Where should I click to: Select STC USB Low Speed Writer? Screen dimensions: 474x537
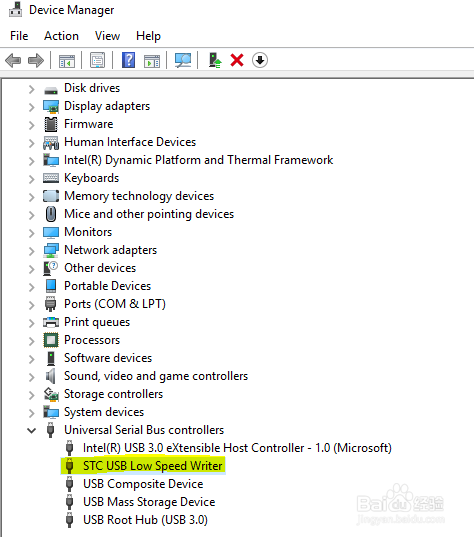coord(152,466)
